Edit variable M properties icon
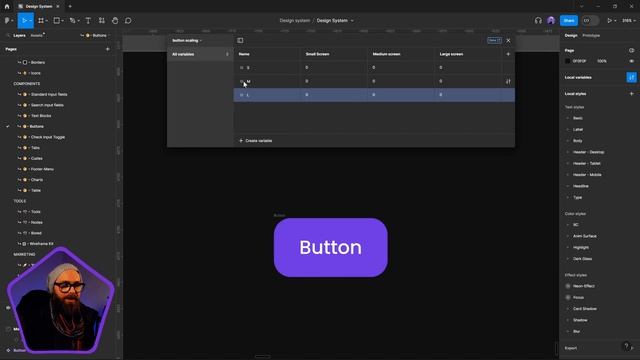 [508, 81]
